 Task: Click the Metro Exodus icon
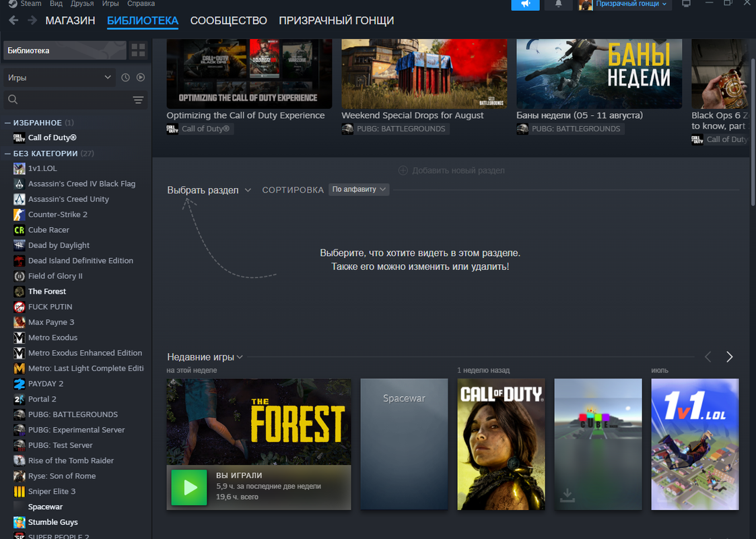point(20,338)
